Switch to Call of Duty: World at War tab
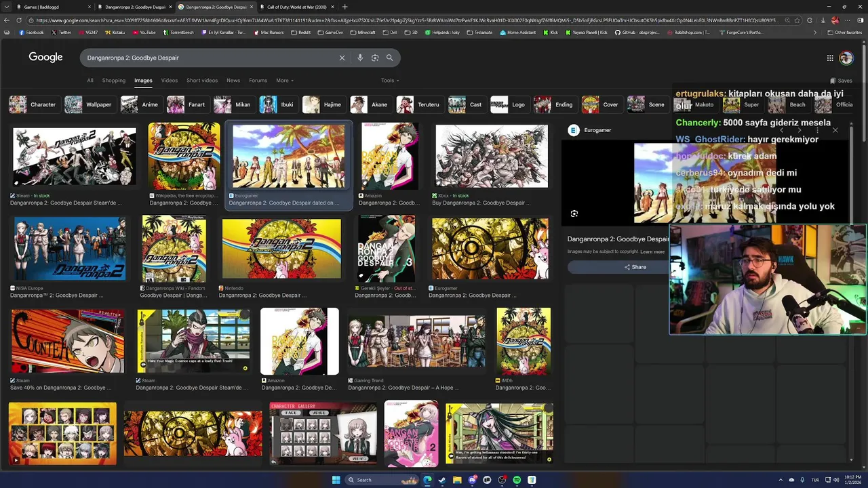Image resolution: width=868 pixels, height=488 pixels. tap(297, 7)
